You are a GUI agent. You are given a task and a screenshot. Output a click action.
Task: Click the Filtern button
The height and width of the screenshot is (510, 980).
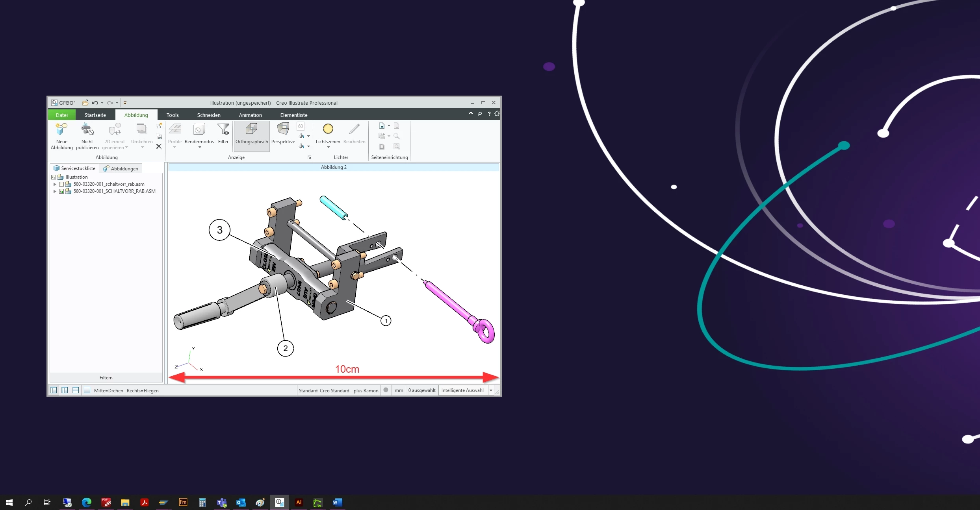(106, 378)
